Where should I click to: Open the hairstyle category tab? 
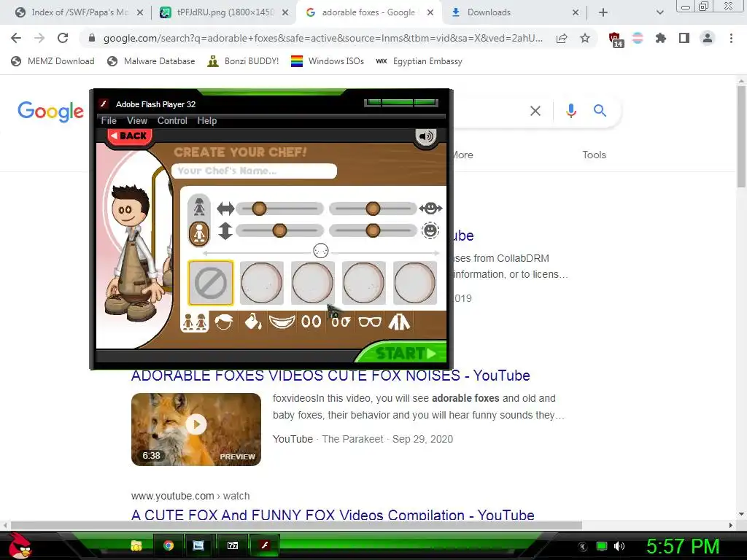pos(223,322)
